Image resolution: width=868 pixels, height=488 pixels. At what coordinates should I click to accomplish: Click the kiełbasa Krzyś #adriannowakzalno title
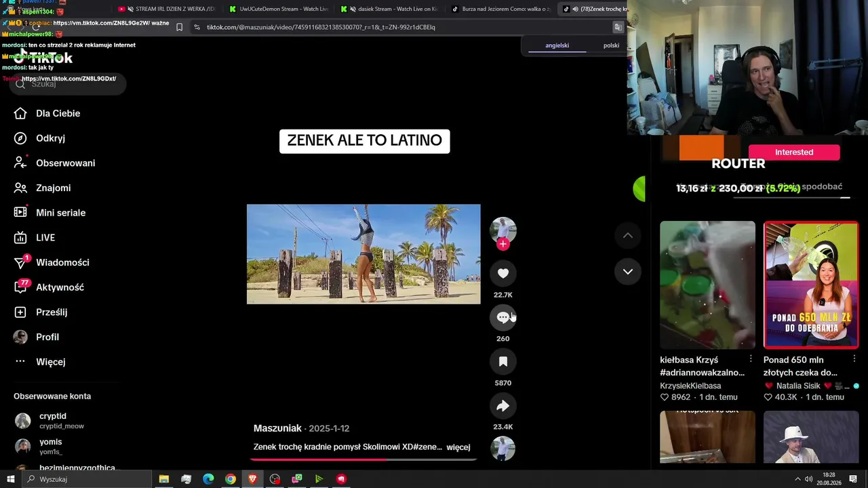(702, 366)
